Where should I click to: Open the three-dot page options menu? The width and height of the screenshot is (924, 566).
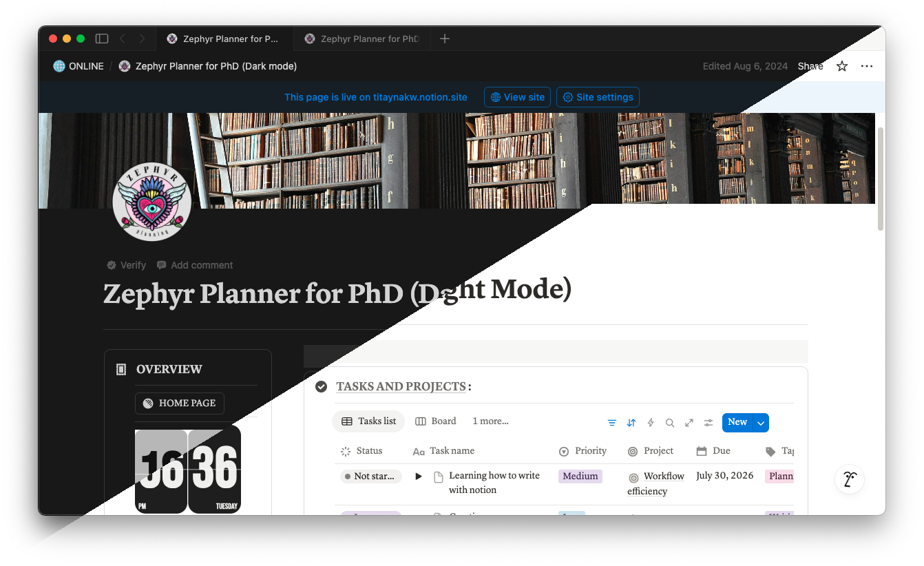pyautogui.click(x=867, y=66)
